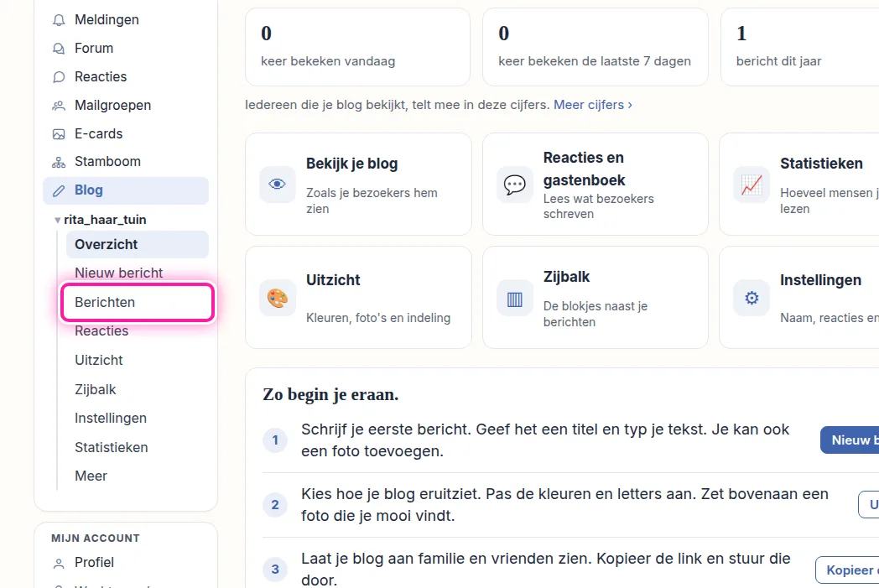Open the Statistieken card title
Image resolution: width=879 pixels, height=588 pixels.
821,164
